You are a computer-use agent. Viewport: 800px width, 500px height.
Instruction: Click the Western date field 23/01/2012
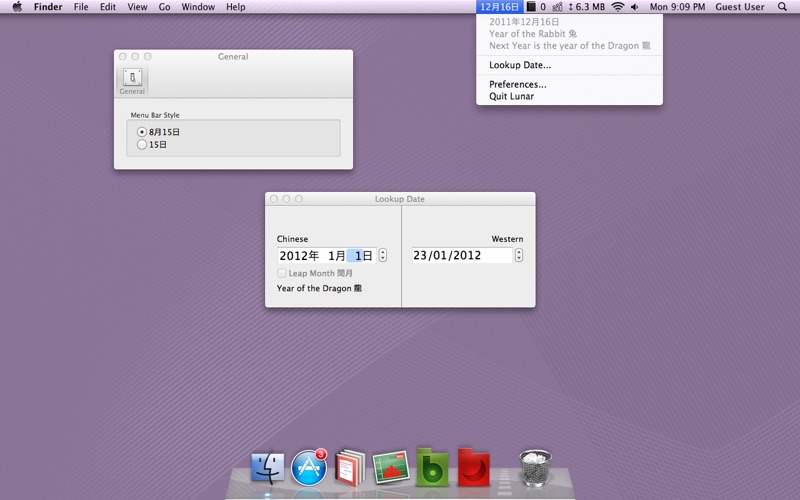461,256
